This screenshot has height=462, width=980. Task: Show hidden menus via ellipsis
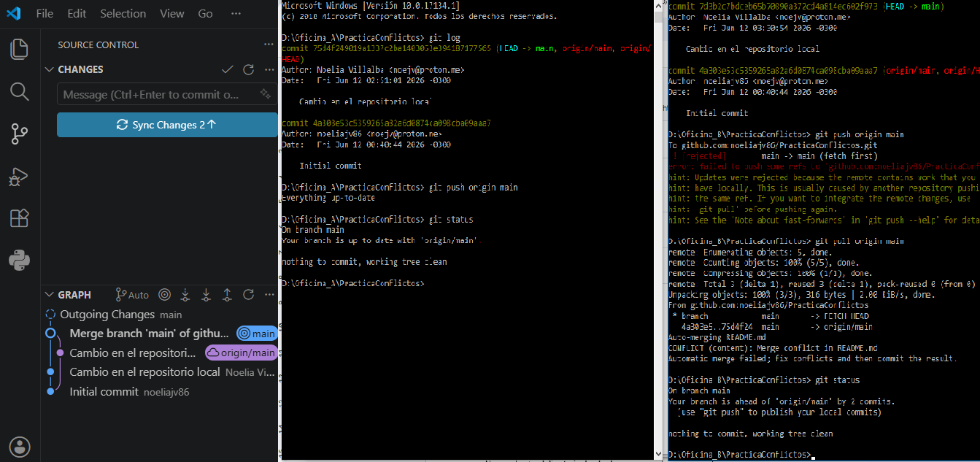(x=236, y=13)
